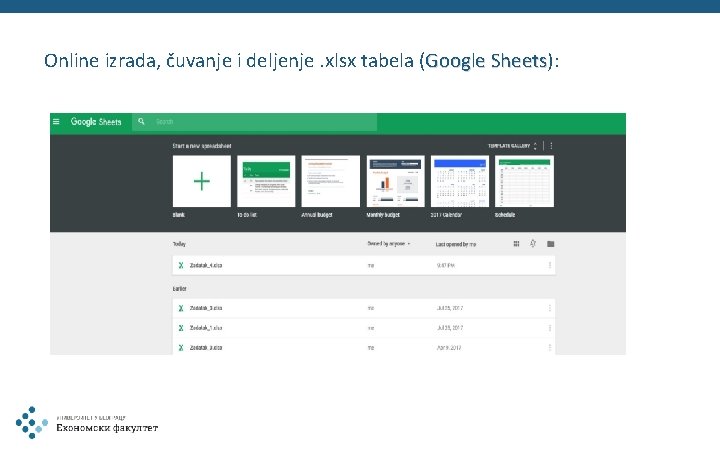
Task: Click the Excel icon in the bottom file row
Action: [x=181, y=348]
